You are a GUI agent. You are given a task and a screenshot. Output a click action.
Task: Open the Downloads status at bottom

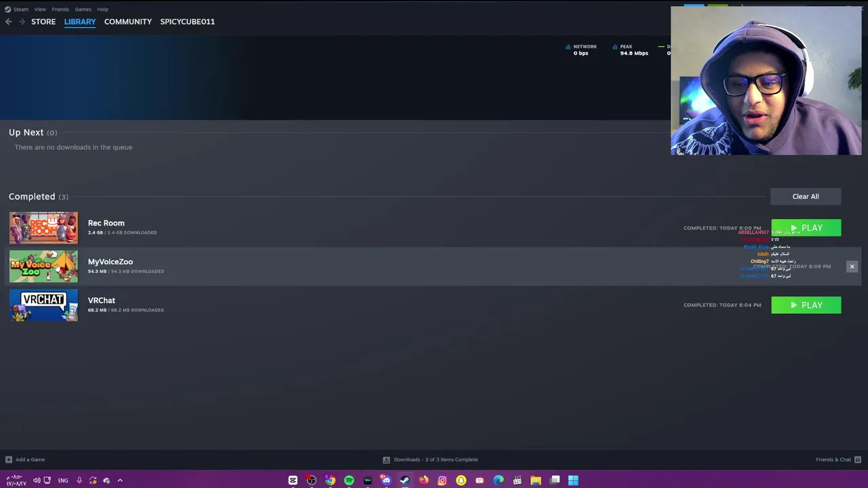tap(436, 460)
